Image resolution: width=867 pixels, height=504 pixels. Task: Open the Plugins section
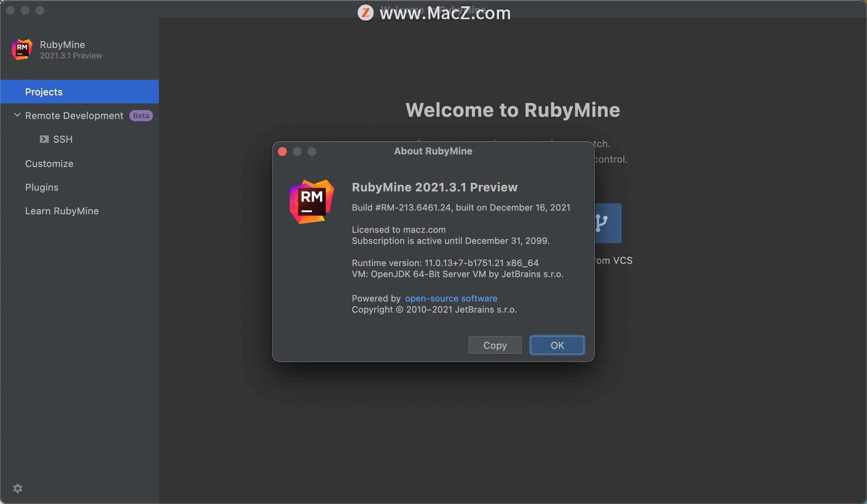tap(42, 187)
